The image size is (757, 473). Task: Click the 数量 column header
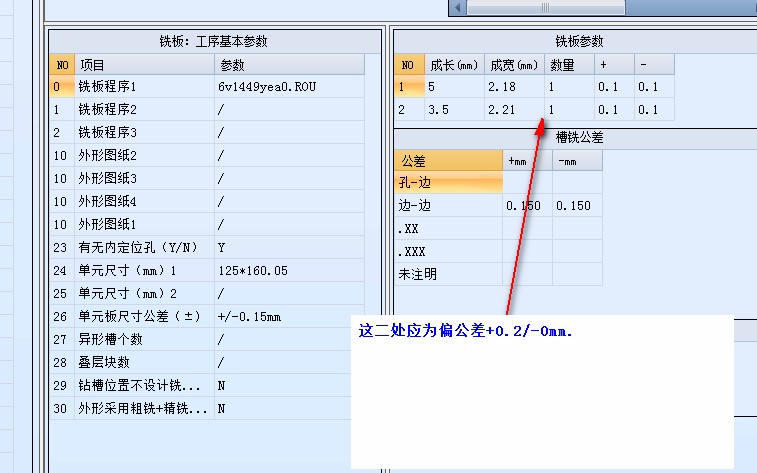pyautogui.click(x=570, y=65)
